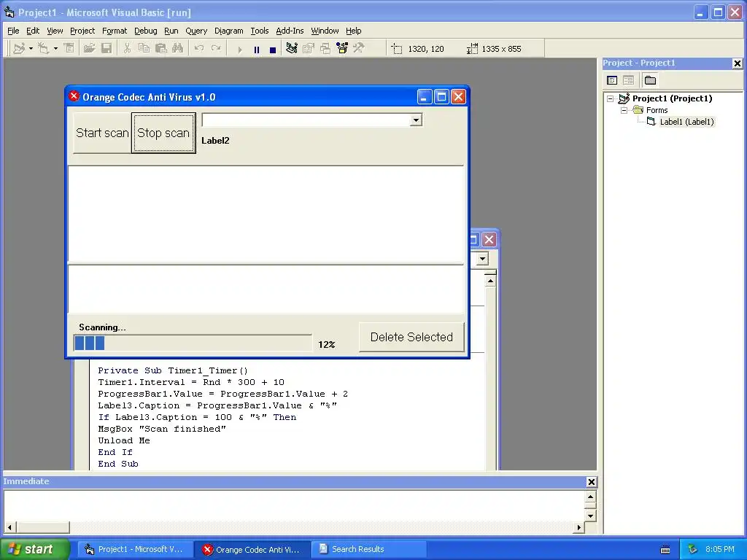Open the Help menu
The height and width of the screenshot is (560, 747).
[x=354, y=31]
